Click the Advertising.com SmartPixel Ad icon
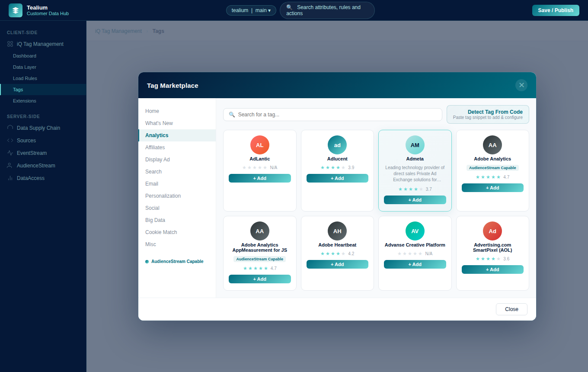Screen dimensions: 588x372 (492, 231)
